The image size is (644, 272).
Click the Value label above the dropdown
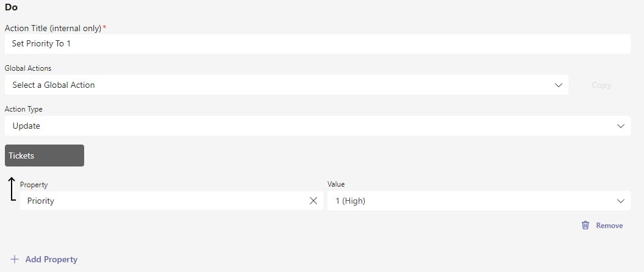[336, 184]
